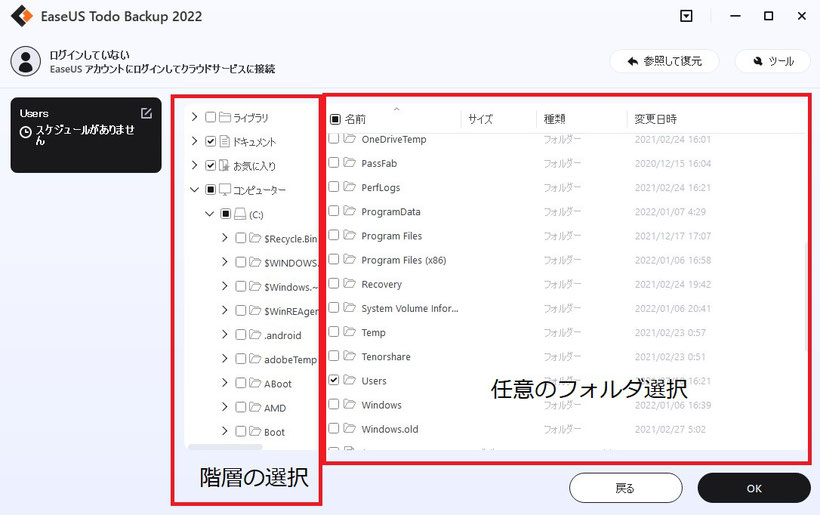Expand the ABoot folder node

(x=225, y=383)
